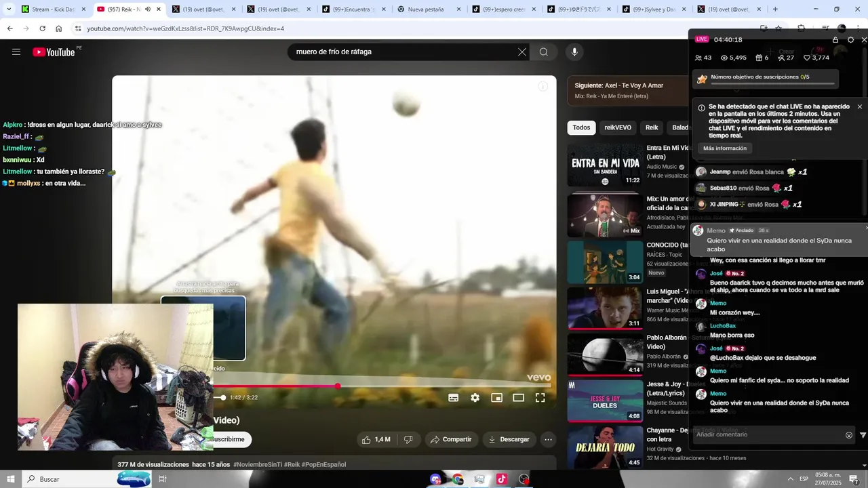Dislike the video with thumbs-down
The height and width of the screenshot is (488, 868).
click(x=408, y=439)
